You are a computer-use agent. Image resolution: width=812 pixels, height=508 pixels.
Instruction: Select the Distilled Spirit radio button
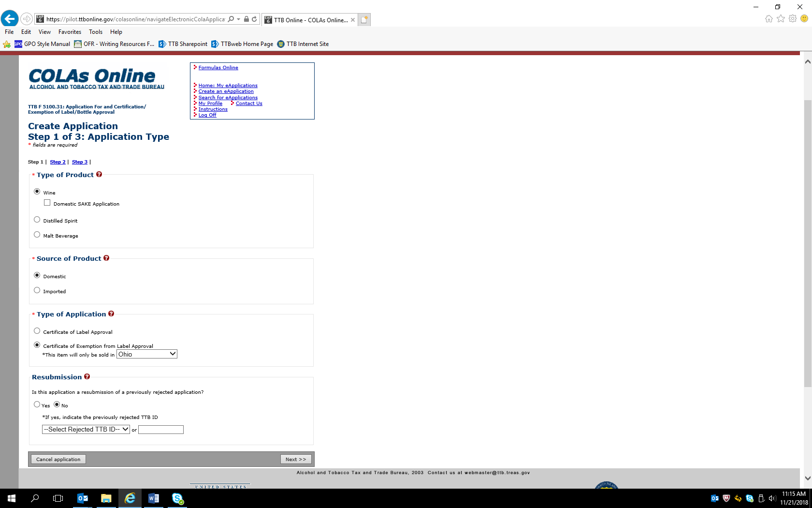pyautogui.click(x=37, y=220)
